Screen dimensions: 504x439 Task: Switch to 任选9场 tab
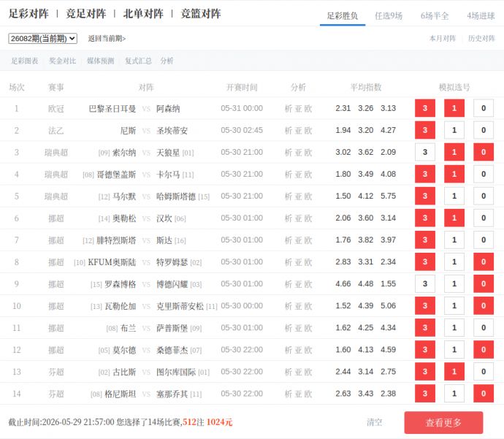(389, 16)
